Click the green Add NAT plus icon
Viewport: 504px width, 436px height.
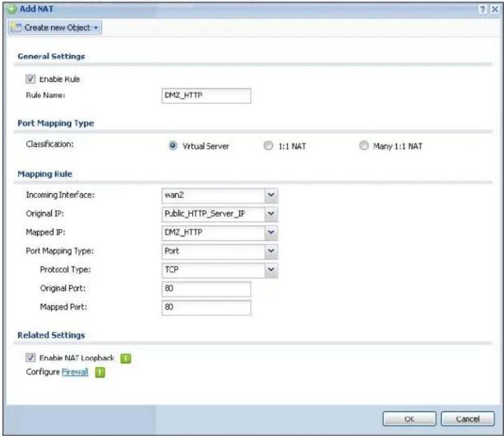pos(12,9)
